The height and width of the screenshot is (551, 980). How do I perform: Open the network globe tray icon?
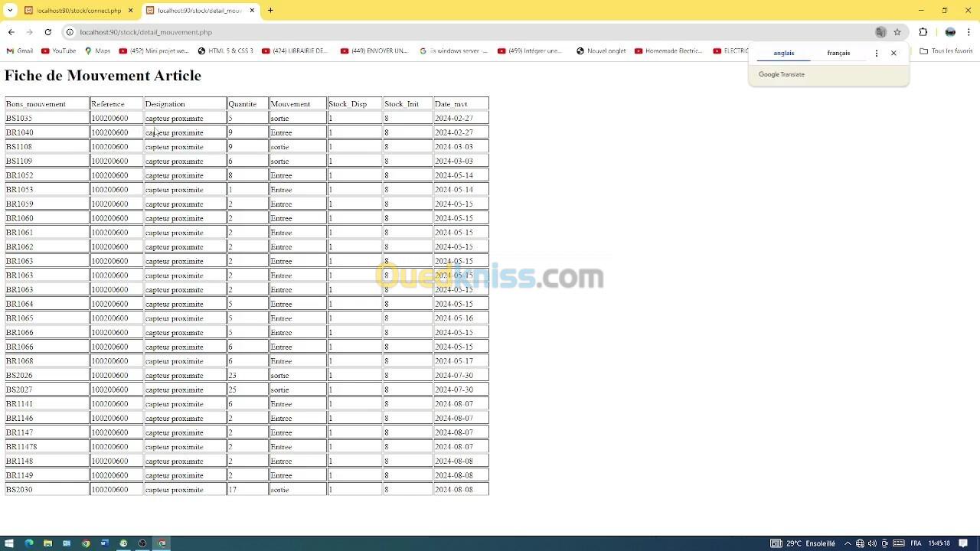pyautogui.click(x=860, y=543)
